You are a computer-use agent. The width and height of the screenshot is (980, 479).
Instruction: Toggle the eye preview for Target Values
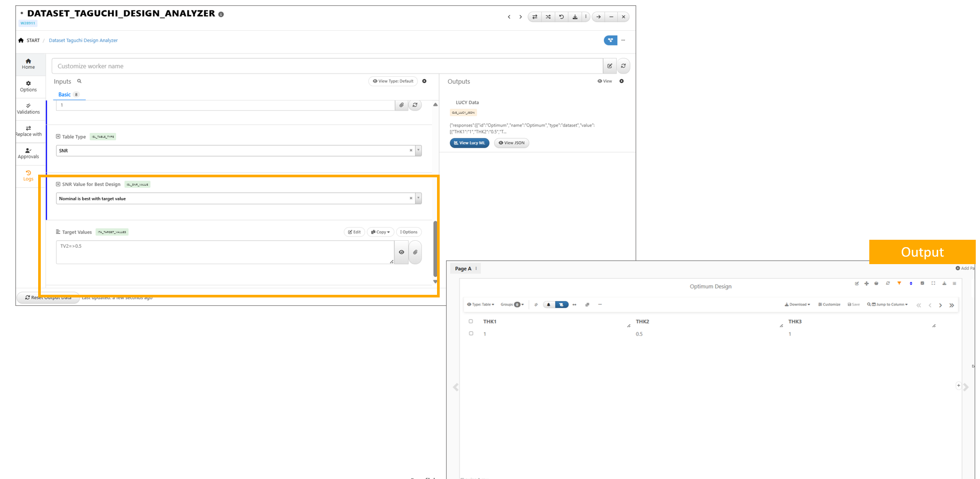click(402, 252)
